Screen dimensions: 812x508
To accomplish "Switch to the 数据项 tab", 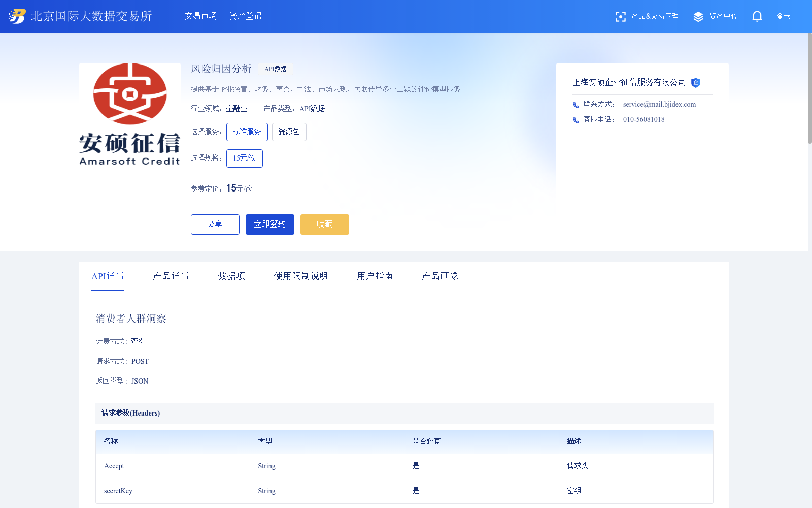I will (x=231, y=276).
